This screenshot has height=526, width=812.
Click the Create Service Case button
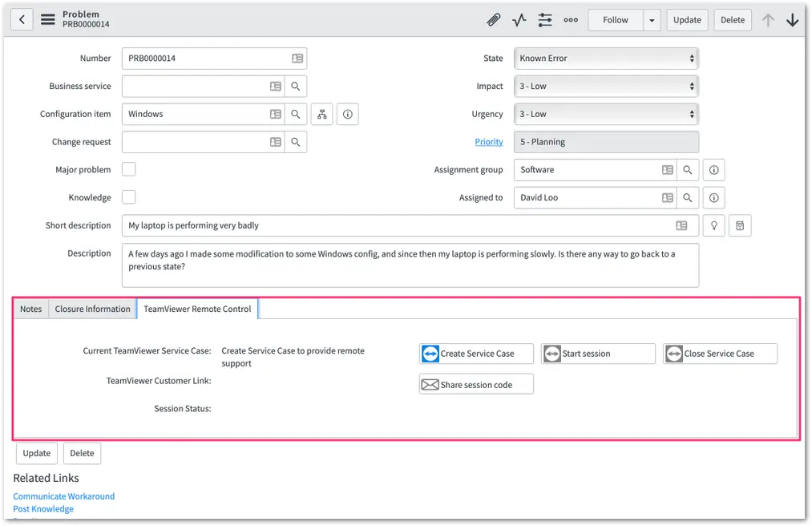click(476, 354)
